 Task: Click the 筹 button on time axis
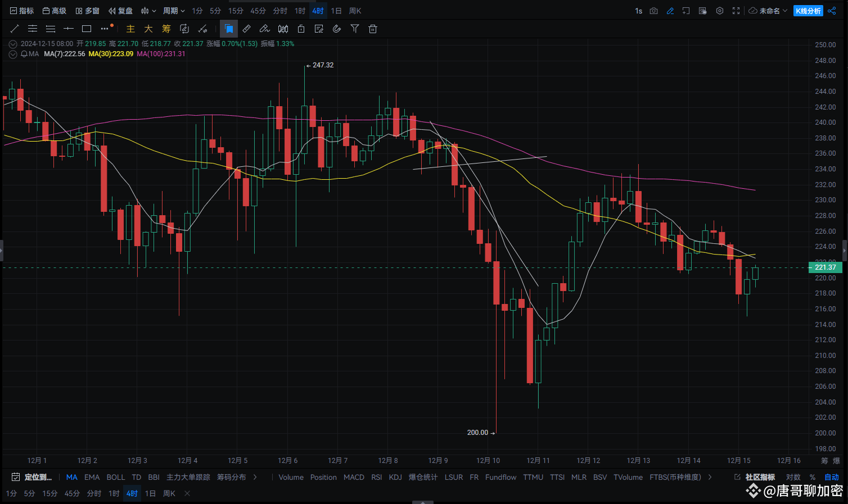pos(824,461)
